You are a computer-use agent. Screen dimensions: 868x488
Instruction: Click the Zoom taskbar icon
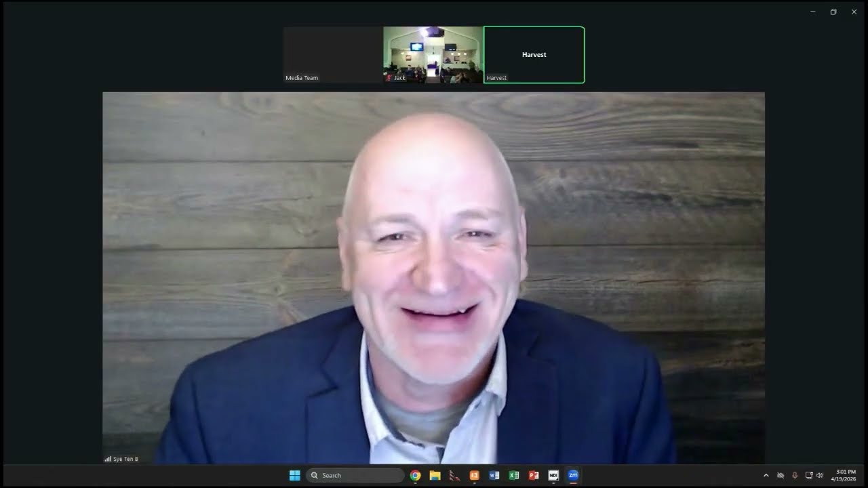(x=573, y=475)
